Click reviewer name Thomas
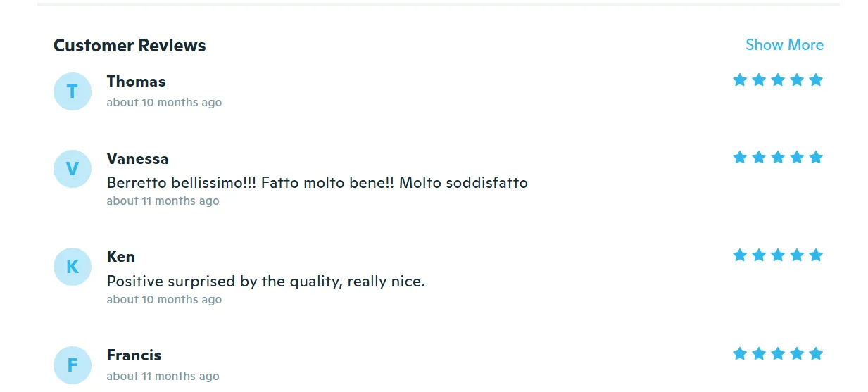The image size is (868, 392). 136,82
